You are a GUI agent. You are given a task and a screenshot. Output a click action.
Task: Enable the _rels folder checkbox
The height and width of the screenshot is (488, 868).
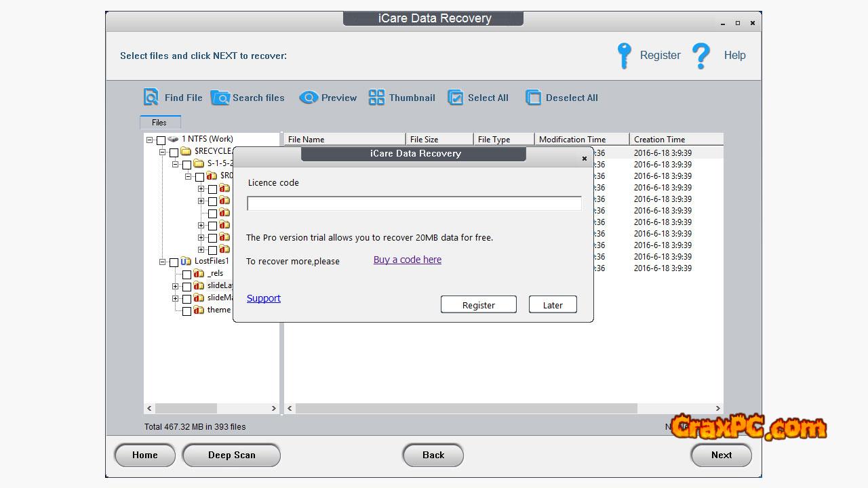186,274
